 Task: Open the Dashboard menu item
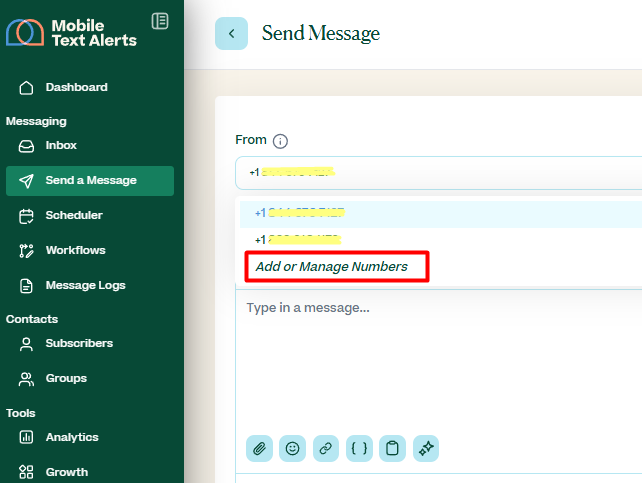tap(90, 87)
